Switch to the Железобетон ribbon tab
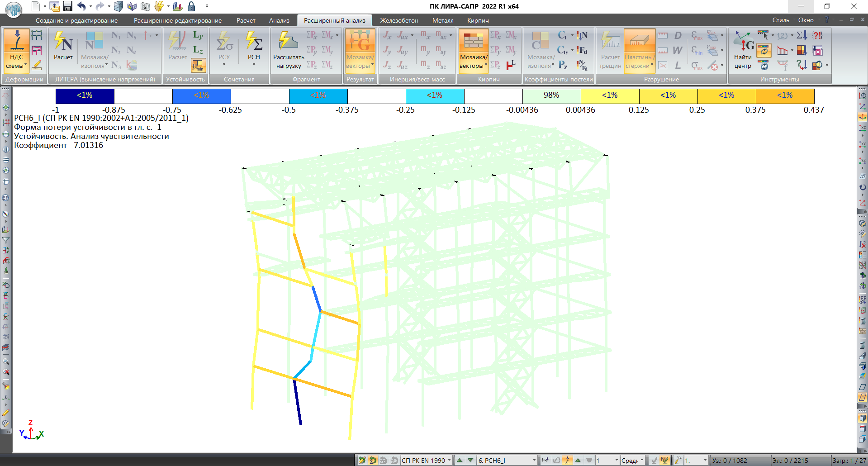This screenshot has height=466, width=868. pos(399,20)
